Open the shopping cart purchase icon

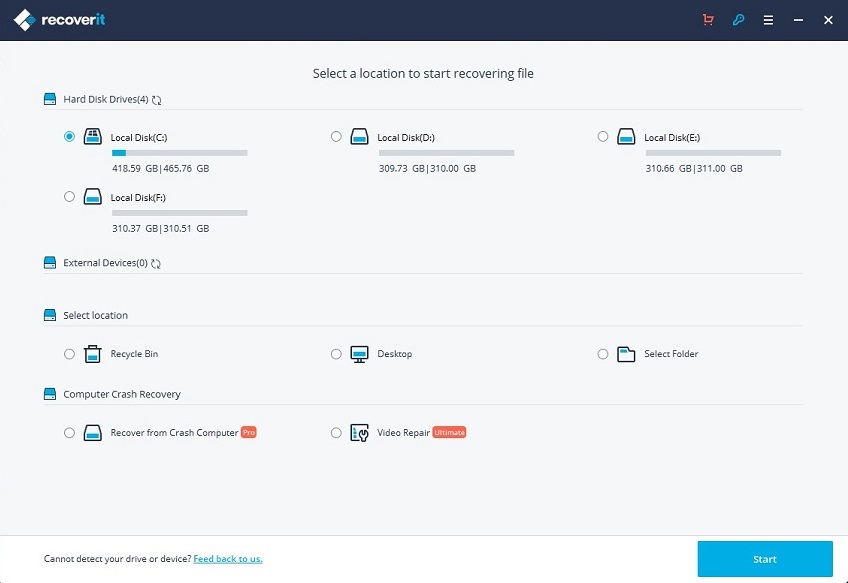708,20
